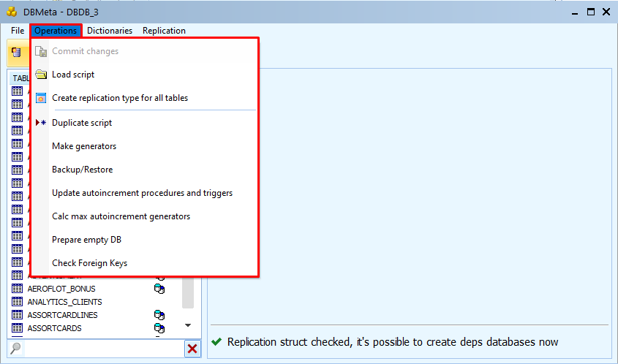Click the Duplicate script arrow icon
The image size is (618, 364).
[41, 123]
